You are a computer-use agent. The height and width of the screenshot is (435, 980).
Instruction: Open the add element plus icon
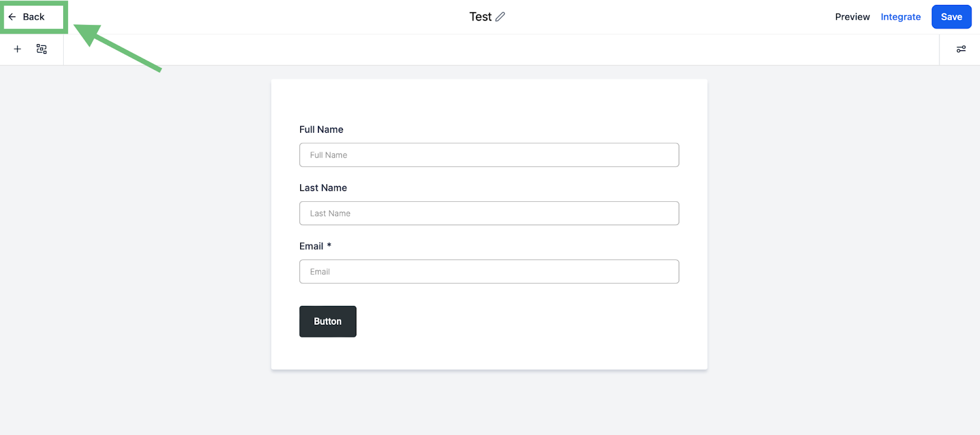[x=18, y=49]
